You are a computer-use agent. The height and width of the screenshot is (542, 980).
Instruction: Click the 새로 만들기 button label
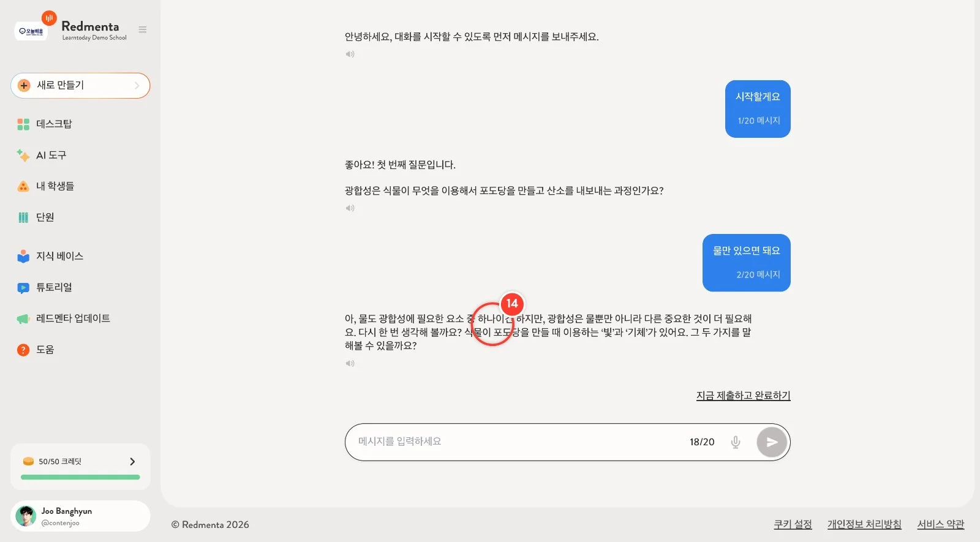tap(60, 85)
